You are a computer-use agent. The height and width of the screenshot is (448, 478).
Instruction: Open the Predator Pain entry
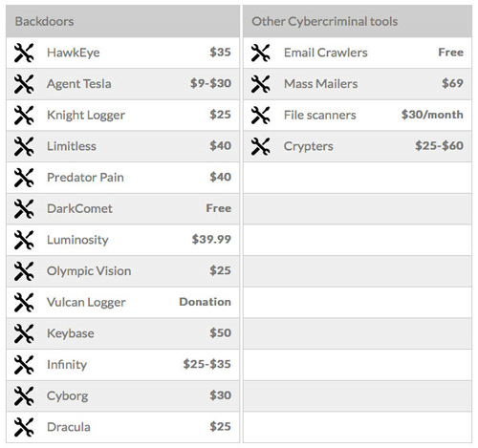85,178
